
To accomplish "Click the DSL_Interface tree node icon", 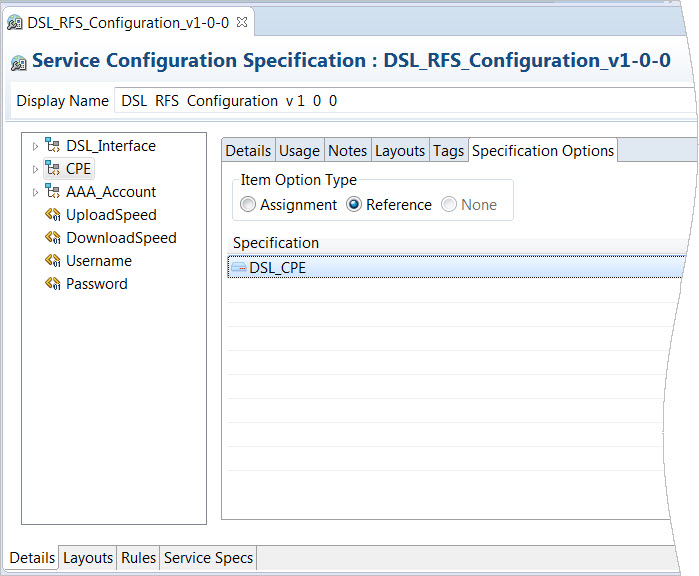I will coord(53,146).
